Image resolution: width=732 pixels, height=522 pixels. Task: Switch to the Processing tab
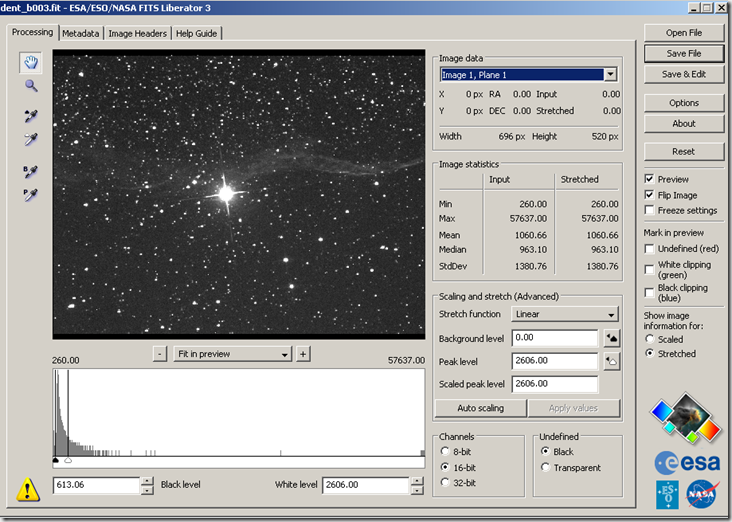pos(32,32)
